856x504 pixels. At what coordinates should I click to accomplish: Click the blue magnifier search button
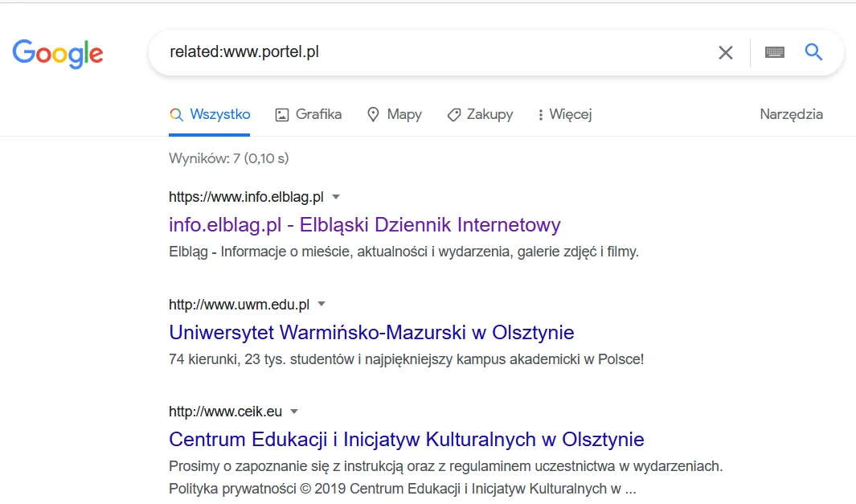pos(813,52)
